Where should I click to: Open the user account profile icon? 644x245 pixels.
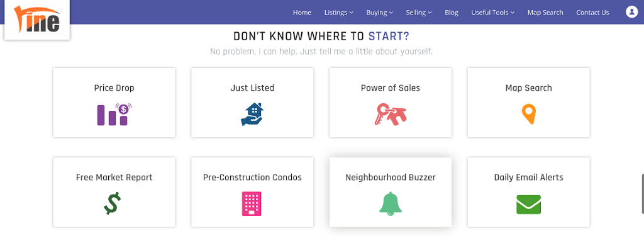[x=631, y=12]
